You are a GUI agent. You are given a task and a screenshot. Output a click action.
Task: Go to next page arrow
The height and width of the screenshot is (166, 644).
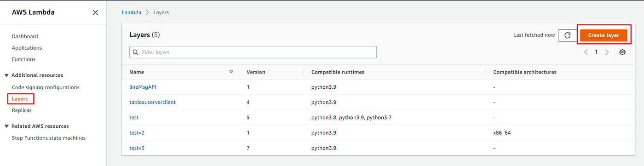click(x=607, y=52)
